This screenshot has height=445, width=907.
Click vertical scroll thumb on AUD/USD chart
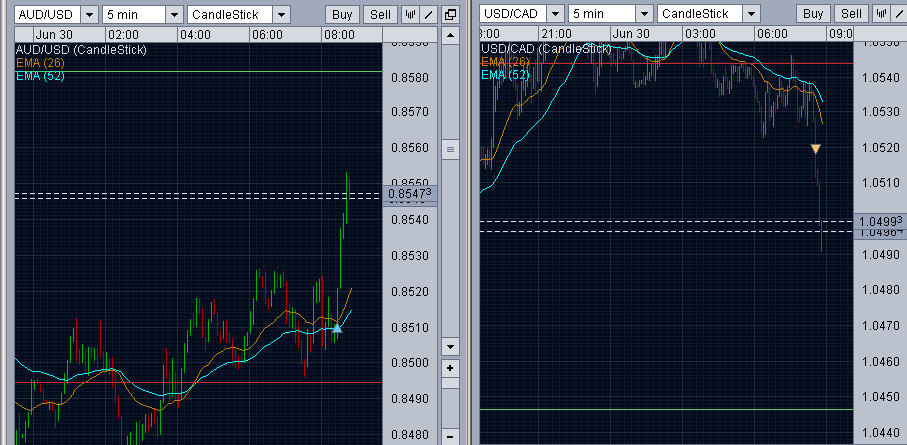tap(450, 149)
